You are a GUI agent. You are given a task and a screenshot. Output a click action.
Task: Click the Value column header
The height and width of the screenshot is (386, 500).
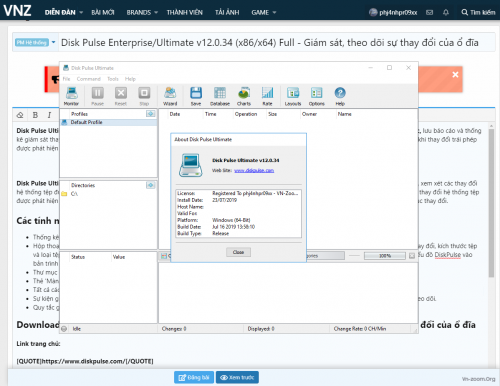(x=119, y=257)
